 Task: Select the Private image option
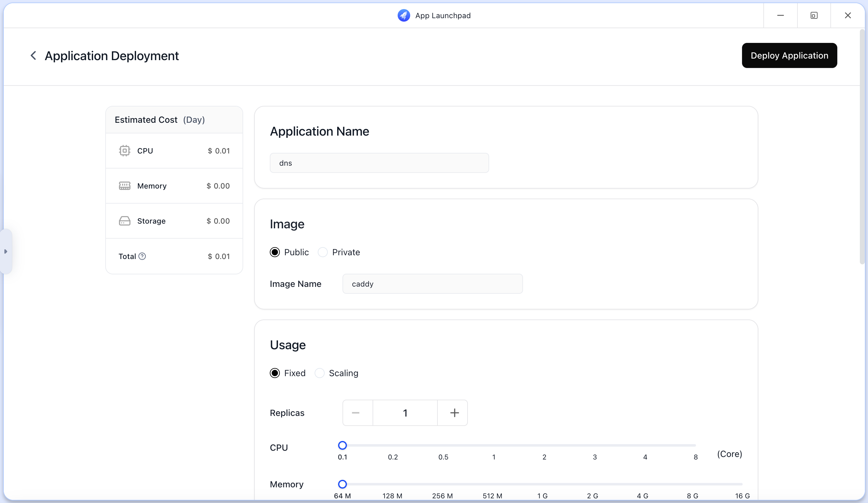click(x=322, y=252)
